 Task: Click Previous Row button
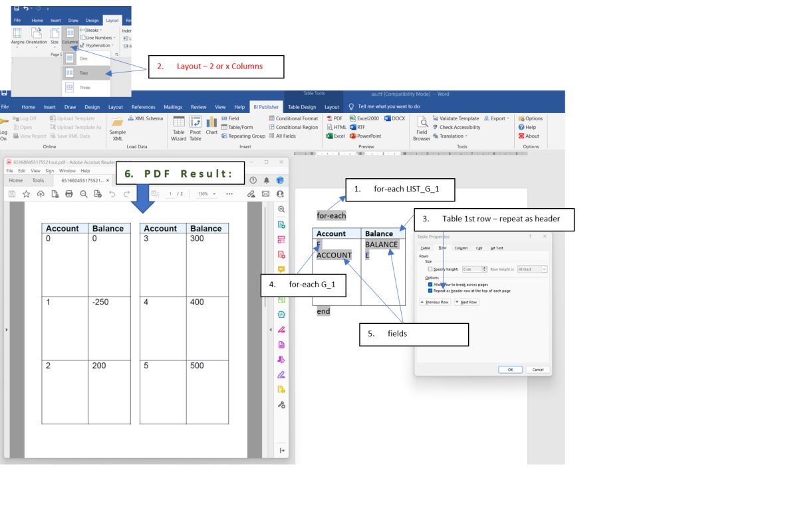pyautogui.click(x=435, y=302)
